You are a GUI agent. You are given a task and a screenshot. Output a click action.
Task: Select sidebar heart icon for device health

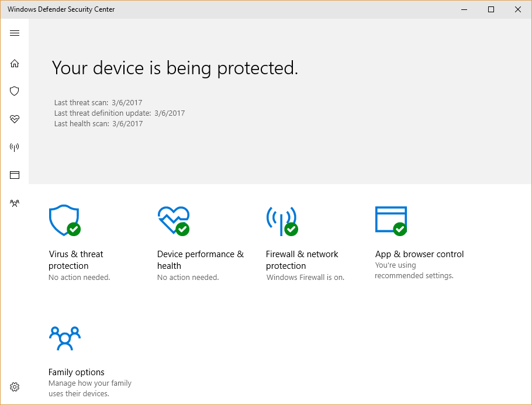coord(15,119)
